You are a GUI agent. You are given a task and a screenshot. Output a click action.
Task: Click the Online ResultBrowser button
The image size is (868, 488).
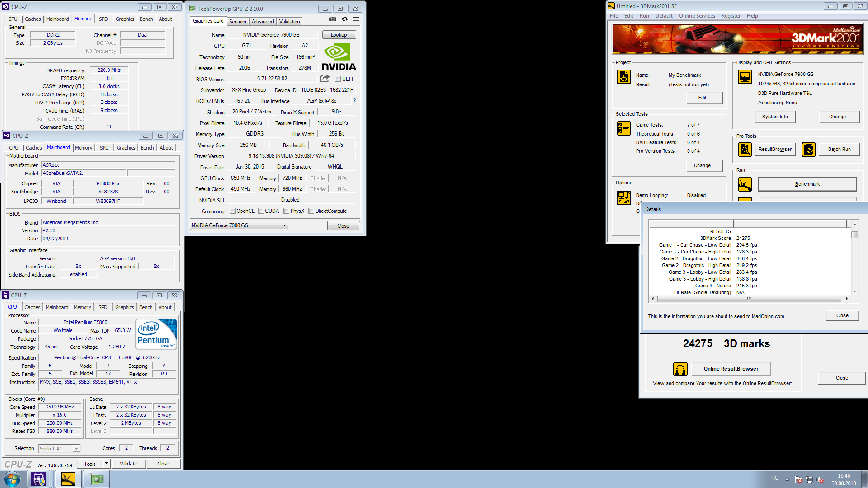tap(731, 369)
